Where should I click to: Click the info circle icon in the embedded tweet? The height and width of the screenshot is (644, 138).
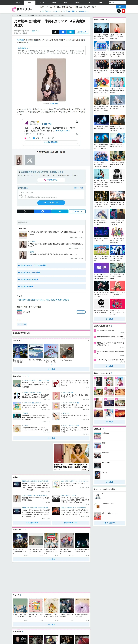pyautogui.click(x=77, y=134)
